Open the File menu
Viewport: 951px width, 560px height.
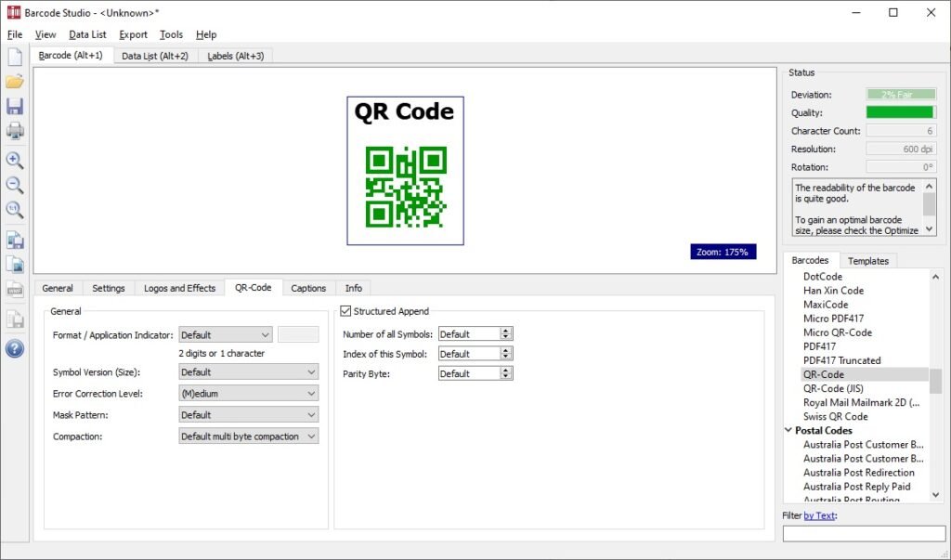tap(15, 34)
